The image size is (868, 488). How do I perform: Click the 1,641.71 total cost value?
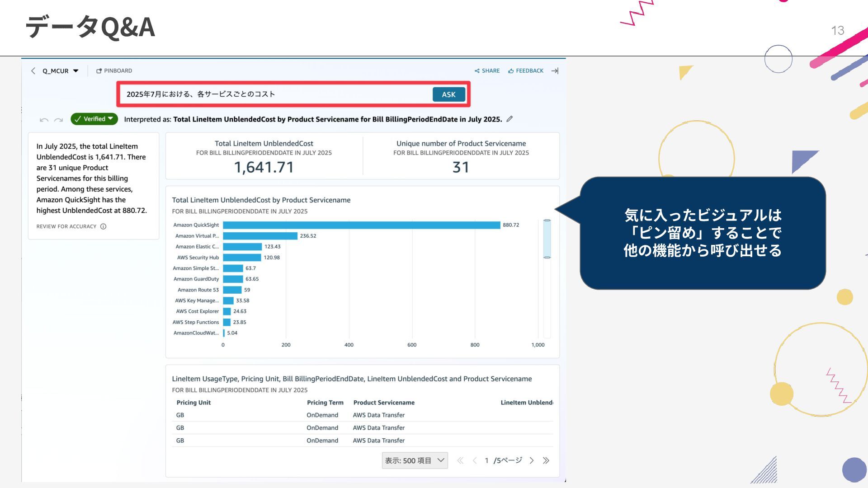tap(264, 168)
